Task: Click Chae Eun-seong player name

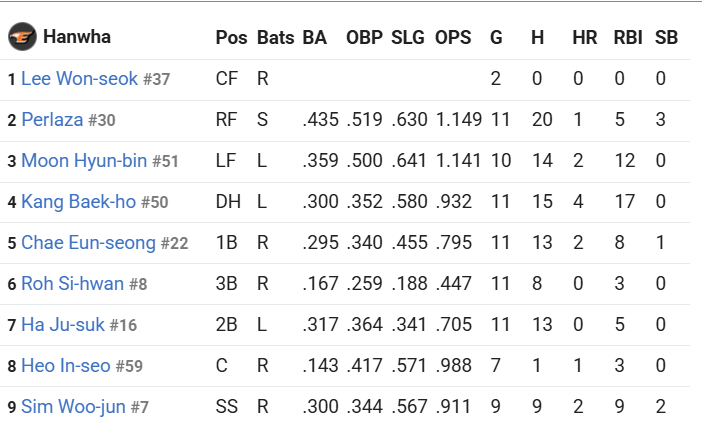Action: [88, 243]
